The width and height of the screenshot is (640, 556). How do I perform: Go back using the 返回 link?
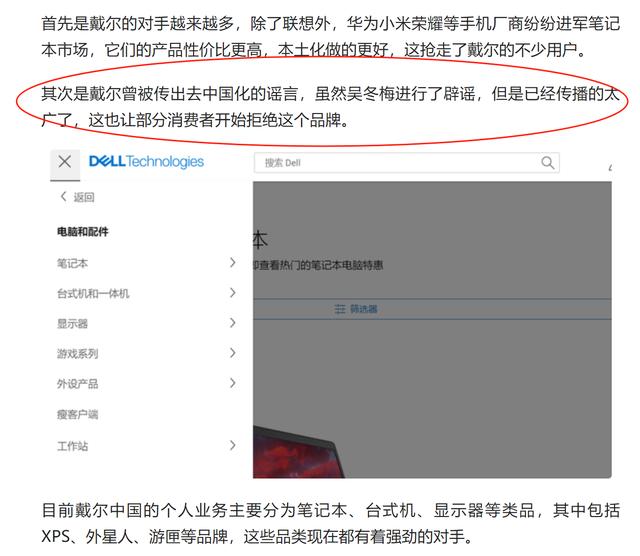(x=84, y=198)
